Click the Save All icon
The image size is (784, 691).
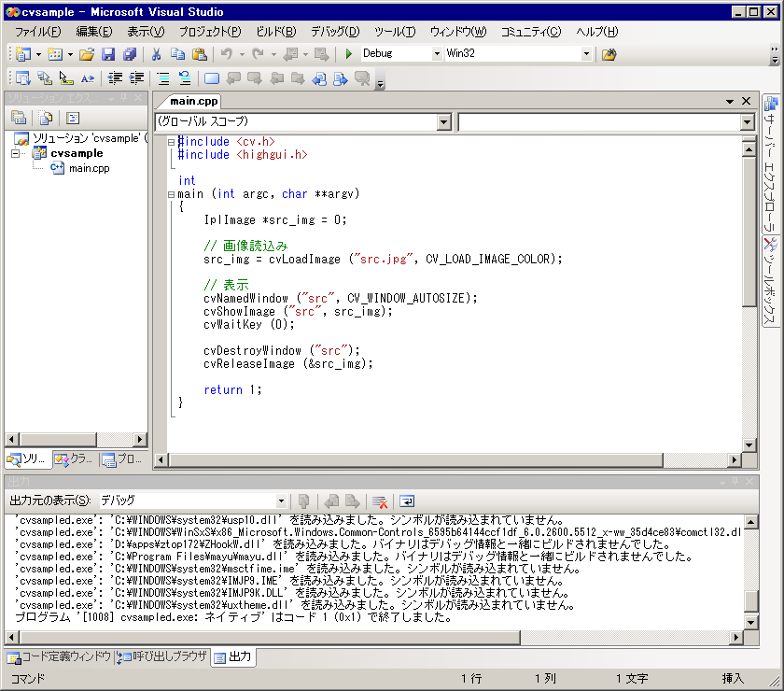[x=130, y=53]
